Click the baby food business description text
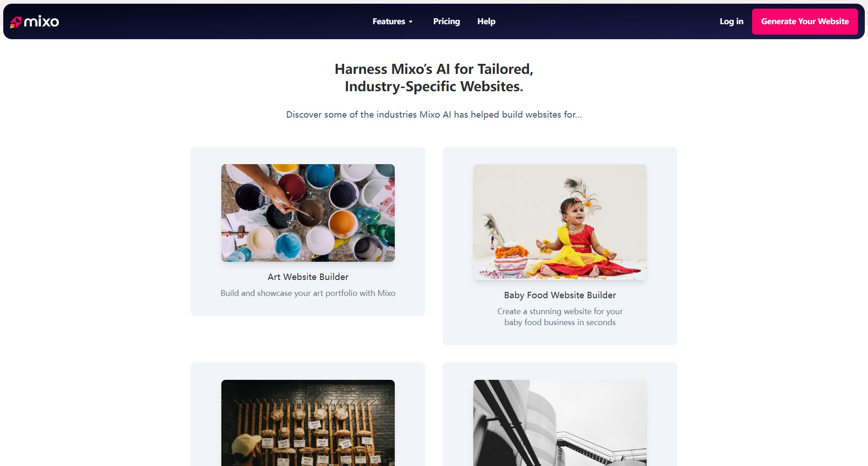Image resolution: width=868 pixels, height=466 pixels. coord(560,317)
